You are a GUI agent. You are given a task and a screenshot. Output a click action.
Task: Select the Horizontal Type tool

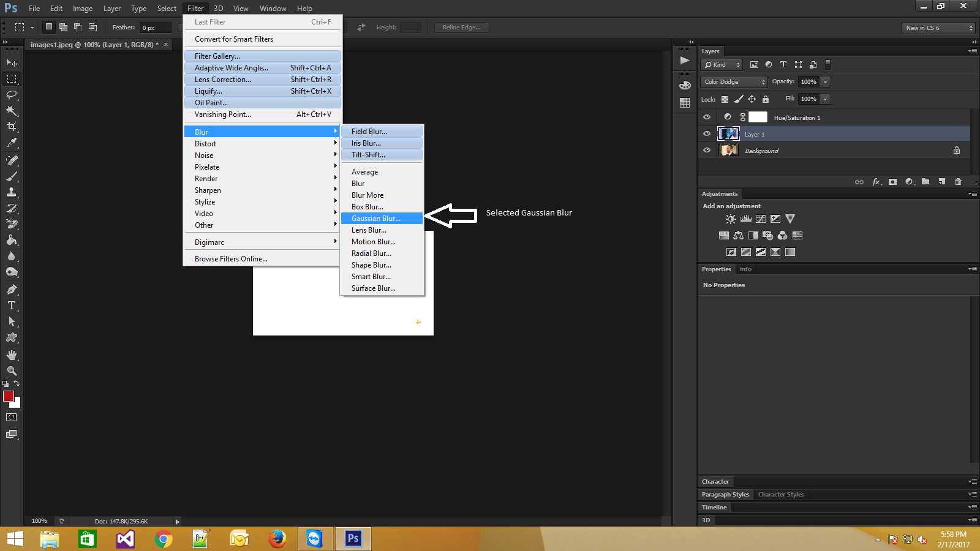12,305
